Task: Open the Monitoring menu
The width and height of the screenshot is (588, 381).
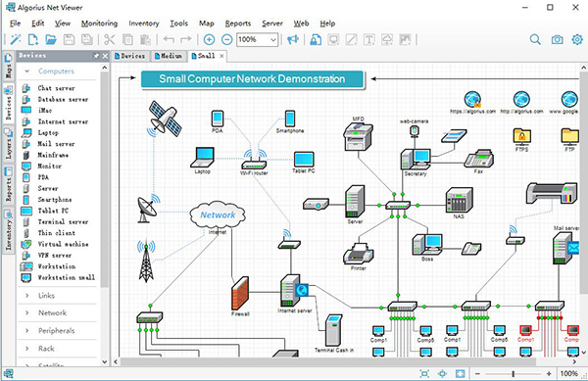Action: [x=99, y=24]
